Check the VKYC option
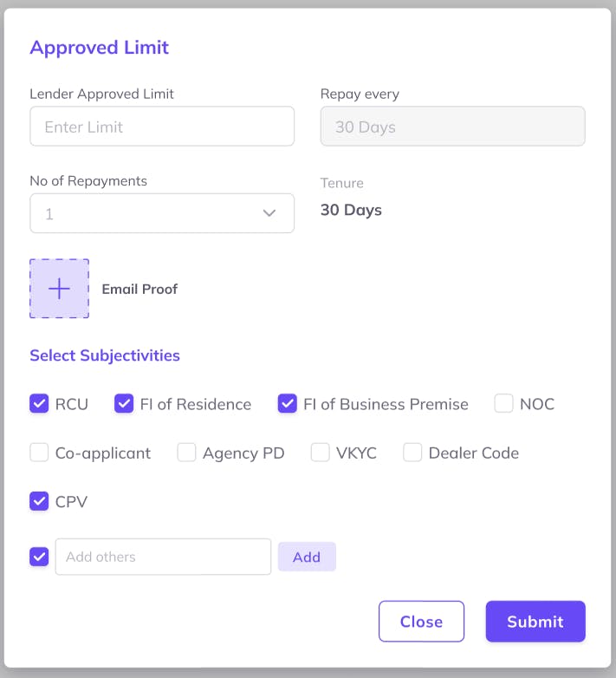 pos(321,453)
